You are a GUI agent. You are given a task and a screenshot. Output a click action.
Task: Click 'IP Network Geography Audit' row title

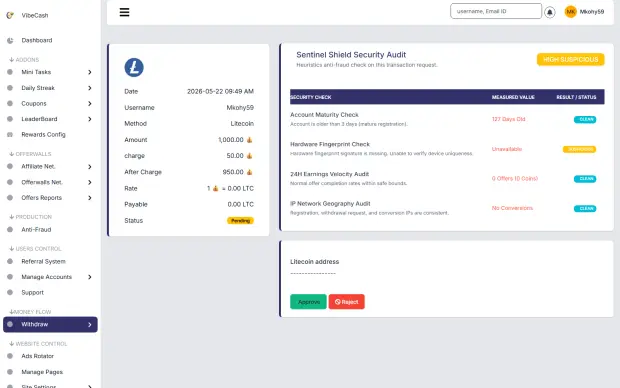coord(330,204)
